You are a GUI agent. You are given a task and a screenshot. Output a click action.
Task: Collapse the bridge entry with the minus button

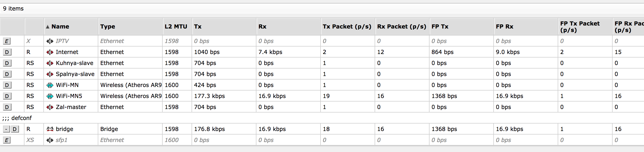6,129
